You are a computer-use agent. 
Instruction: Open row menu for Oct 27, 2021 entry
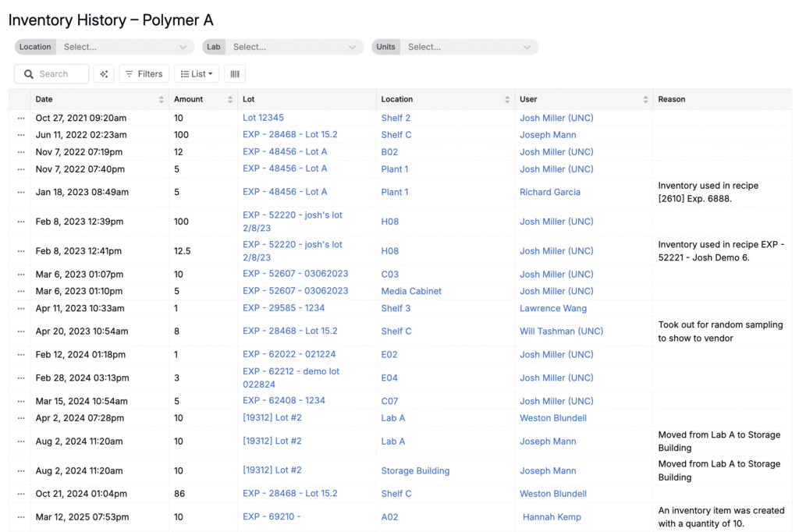pyautogui.click(x=21, y=119)
